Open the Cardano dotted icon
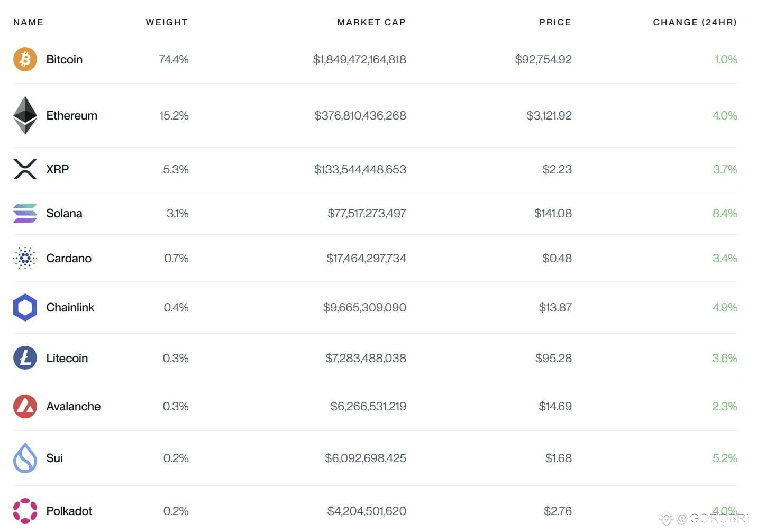The width and height of the screenshot is (757, 532). 25,258
